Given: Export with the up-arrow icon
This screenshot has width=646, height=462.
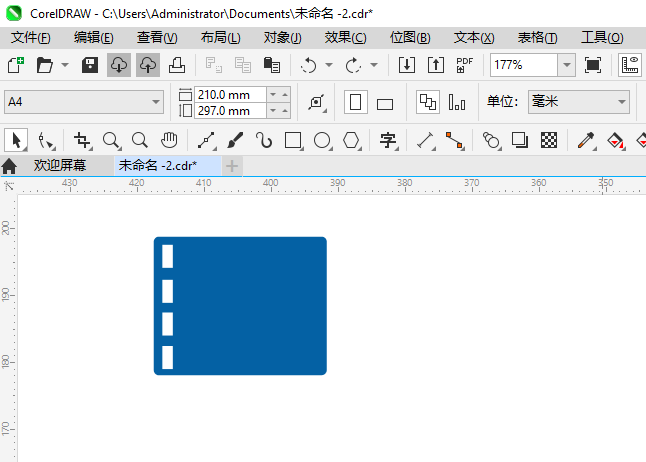Looking at the screenshot, I should tap(435, 65).
